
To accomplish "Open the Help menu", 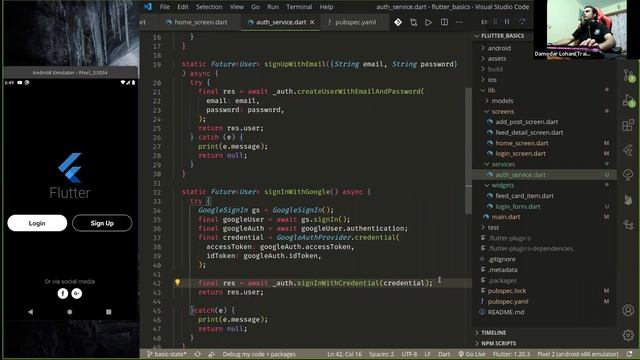I will pos(326,7).
